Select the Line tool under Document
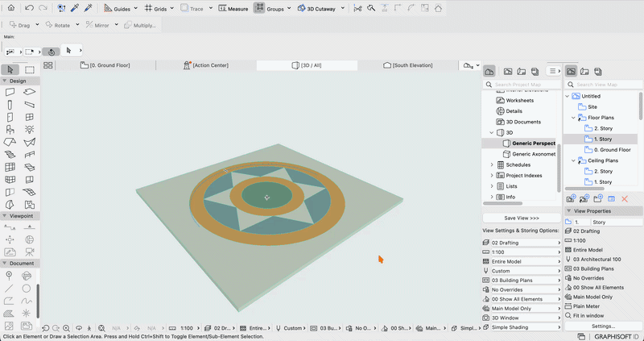 (10, 289)
